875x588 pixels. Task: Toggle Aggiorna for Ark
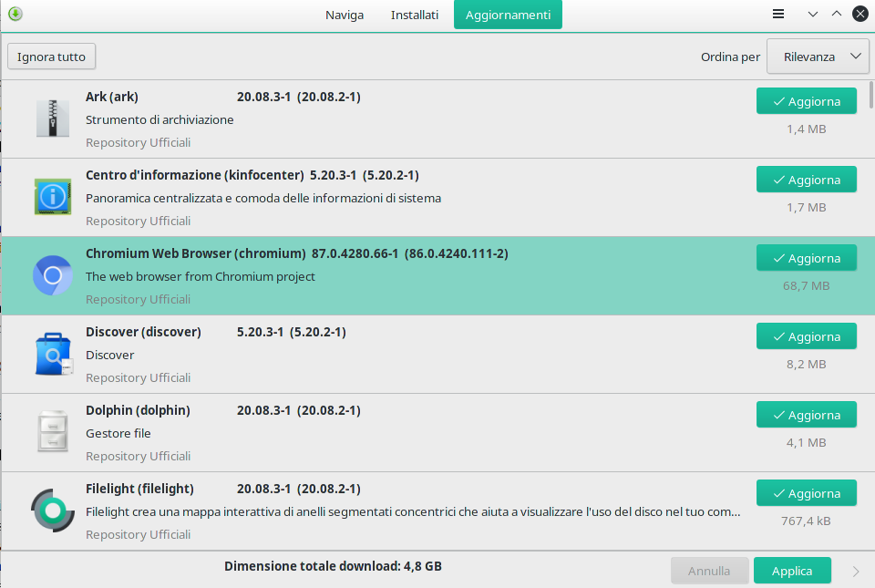click(x=807, y=101)
